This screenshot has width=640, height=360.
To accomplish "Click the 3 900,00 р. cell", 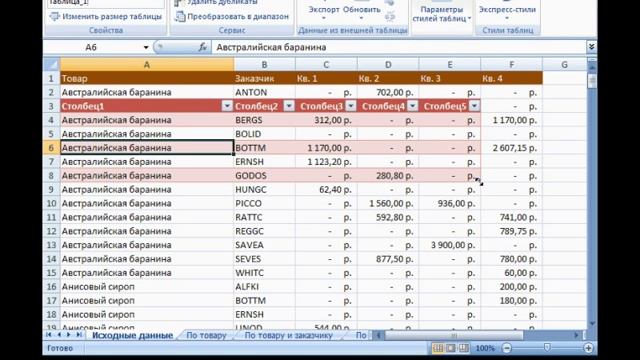I will (x=450, y=245).
